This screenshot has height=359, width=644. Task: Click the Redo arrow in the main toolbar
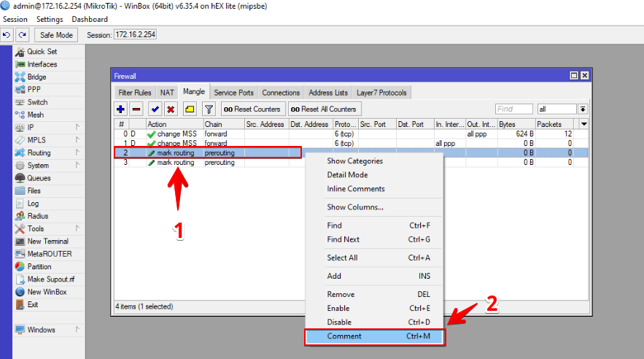23,35
